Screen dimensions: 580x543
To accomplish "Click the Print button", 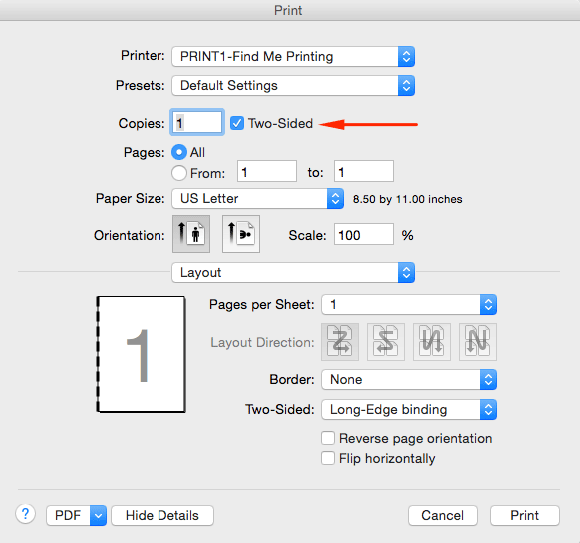I will point(525,515).
